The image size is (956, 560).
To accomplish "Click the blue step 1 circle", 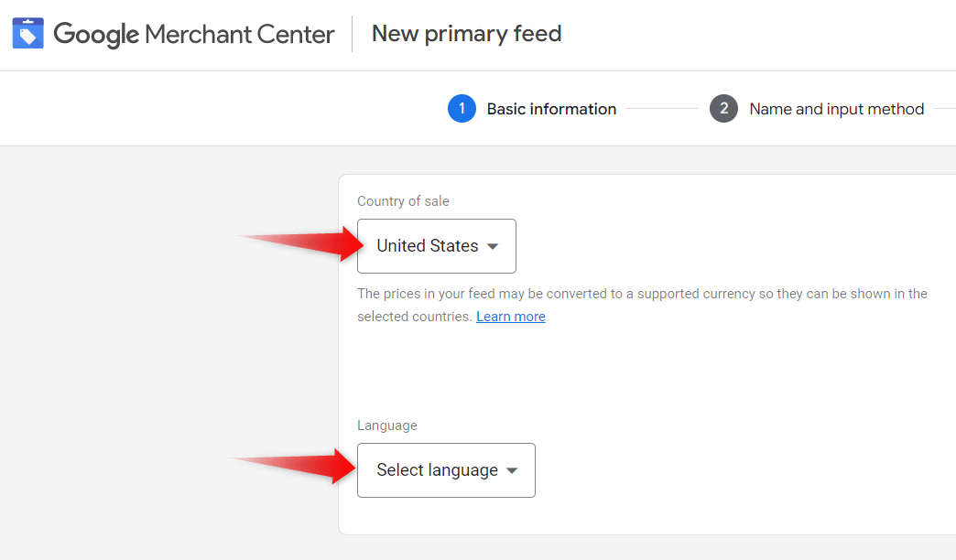I will [x=462, y=109].
